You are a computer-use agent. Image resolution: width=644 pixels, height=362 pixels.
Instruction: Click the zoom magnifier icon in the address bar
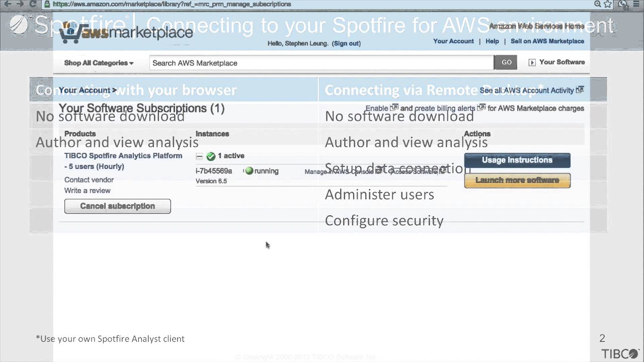[x=597, y=4]
